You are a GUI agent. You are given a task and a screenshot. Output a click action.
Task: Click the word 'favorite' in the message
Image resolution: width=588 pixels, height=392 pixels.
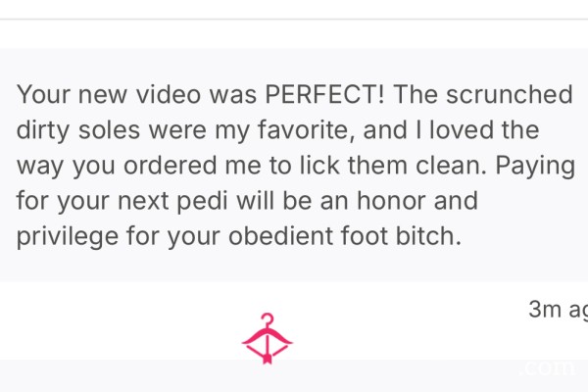click(306, 129)
